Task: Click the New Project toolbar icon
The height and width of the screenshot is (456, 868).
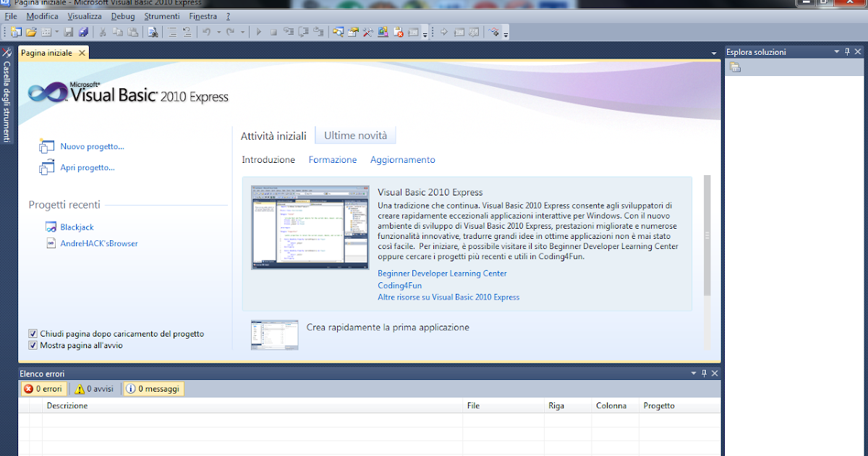Action: click(x=17, y=32)
